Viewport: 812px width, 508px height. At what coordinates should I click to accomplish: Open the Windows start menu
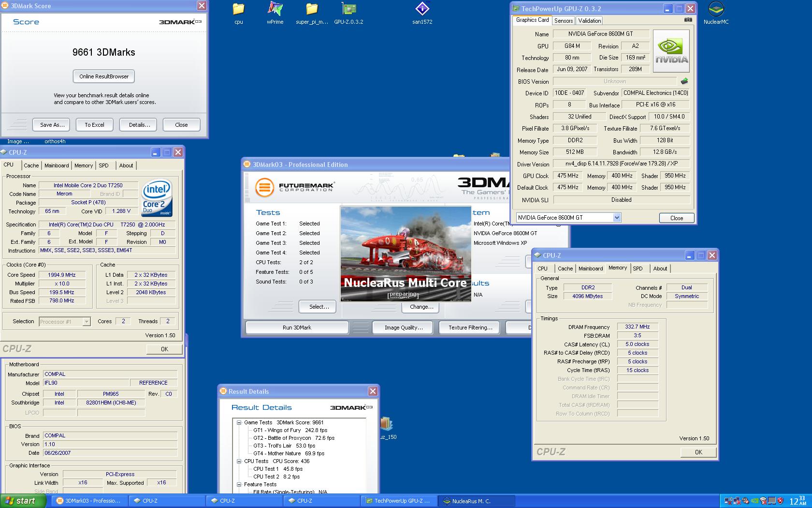[23, 501]
